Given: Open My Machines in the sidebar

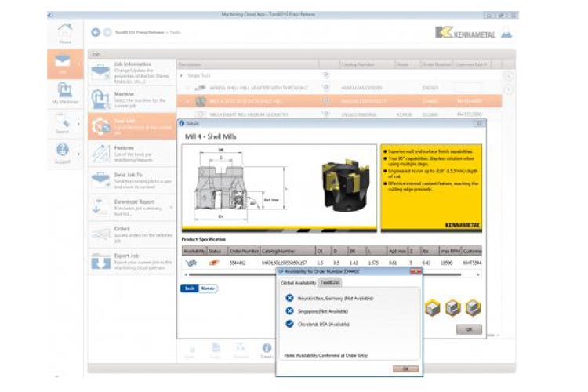Looking at the screenshot, I should coord(65,93).
